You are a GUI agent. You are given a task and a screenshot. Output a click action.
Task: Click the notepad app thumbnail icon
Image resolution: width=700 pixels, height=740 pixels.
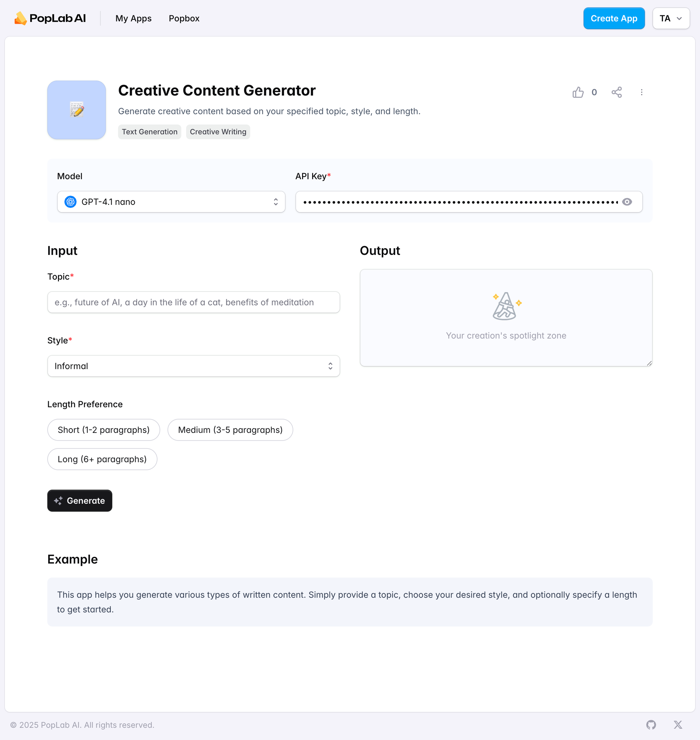(x=77, y=110)
